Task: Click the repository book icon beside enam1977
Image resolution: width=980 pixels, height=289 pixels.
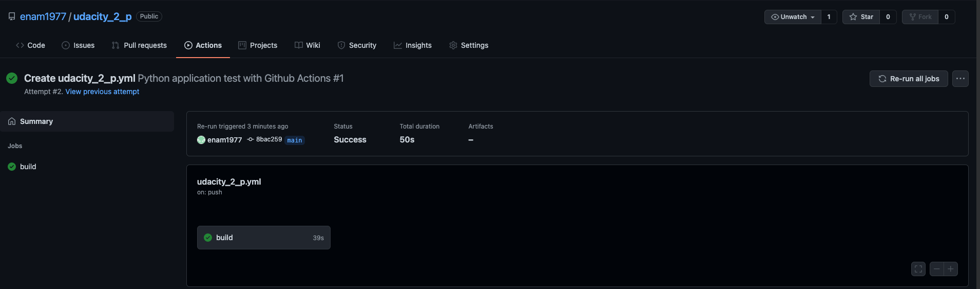Action: click(12, 16)
